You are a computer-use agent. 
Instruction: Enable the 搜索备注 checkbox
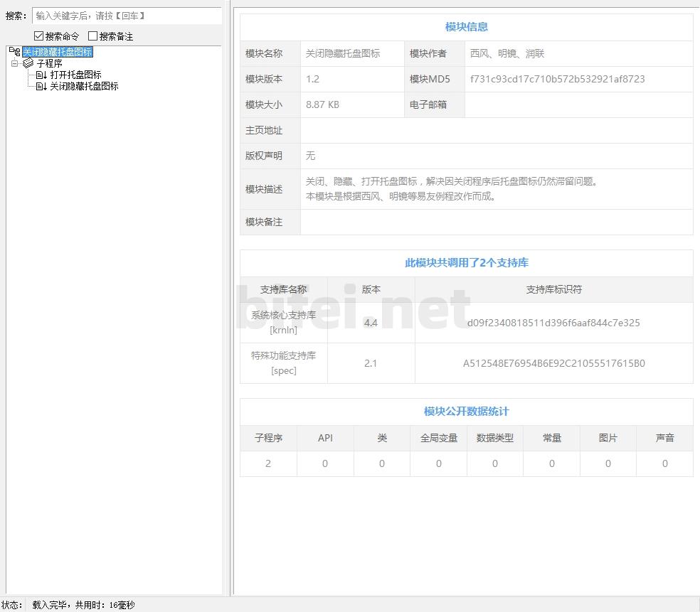92,36
